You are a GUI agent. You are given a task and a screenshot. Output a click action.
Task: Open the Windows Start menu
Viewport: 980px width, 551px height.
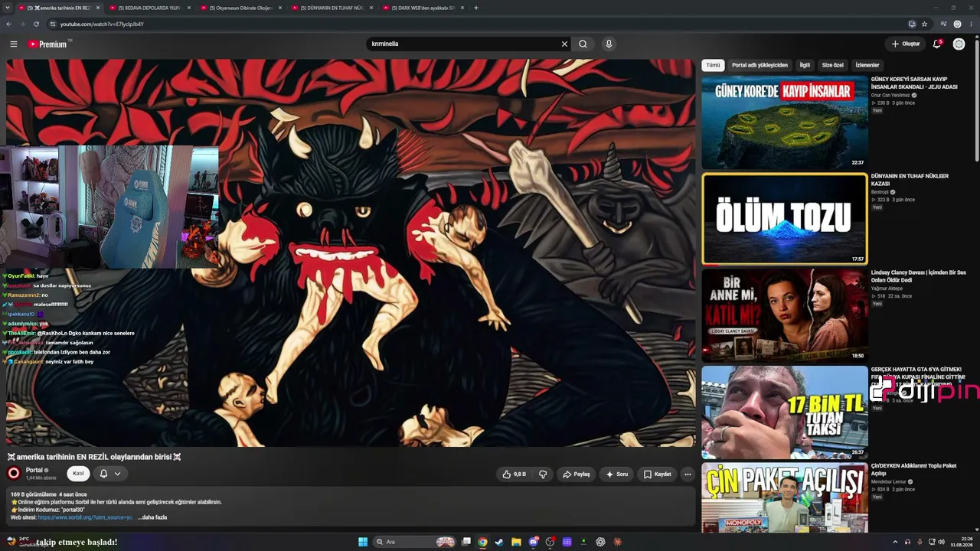pyautogui.click(x=363, y=542)
